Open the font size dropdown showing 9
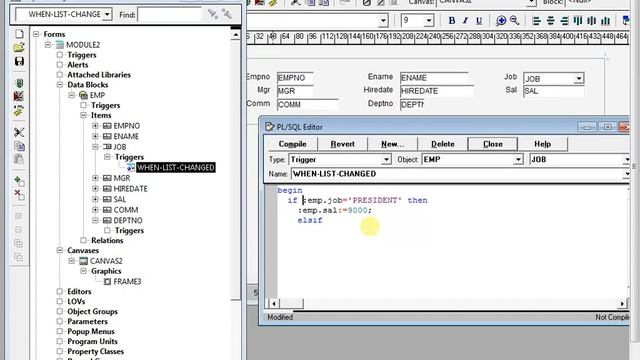The width and height of the screenshot is (640, 360). pyautogui.click(x=429, y=20)
